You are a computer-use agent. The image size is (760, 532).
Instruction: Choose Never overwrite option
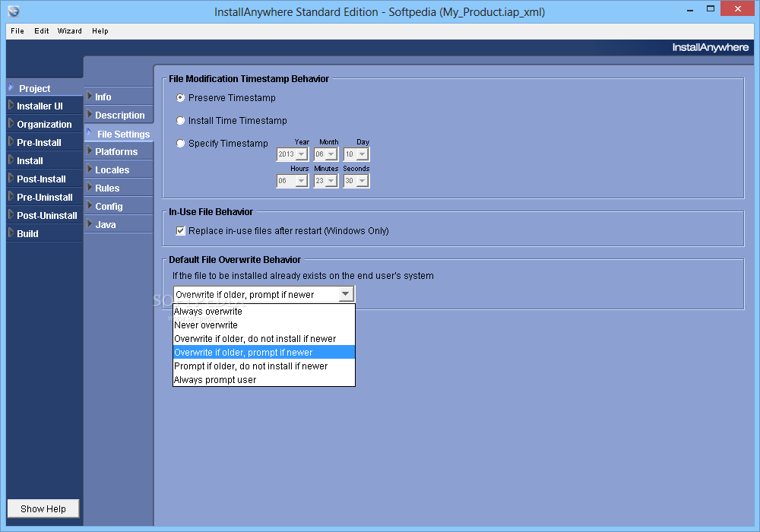pyautogui.click(x=264, y=325)
